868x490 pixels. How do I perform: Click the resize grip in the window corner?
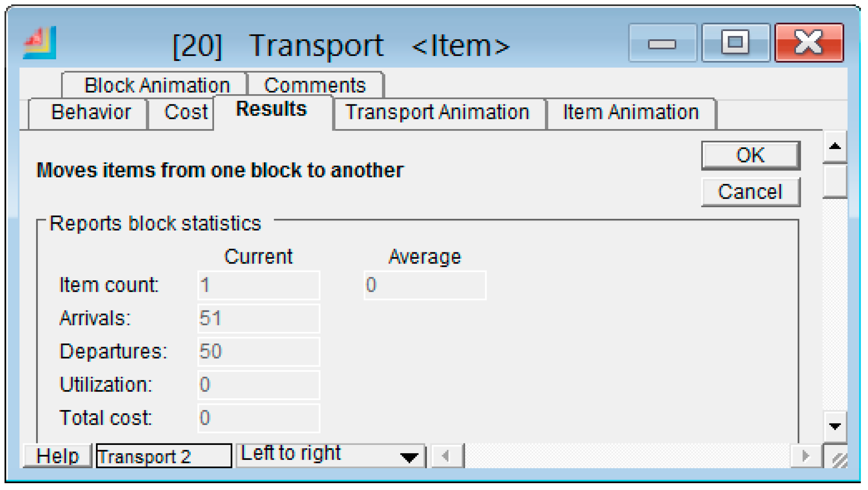pos(839,460)
